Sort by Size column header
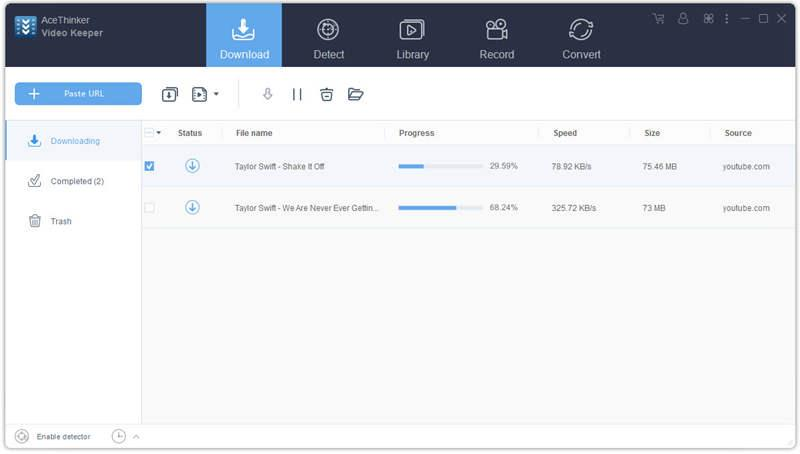800x454 pixels. 652,133
